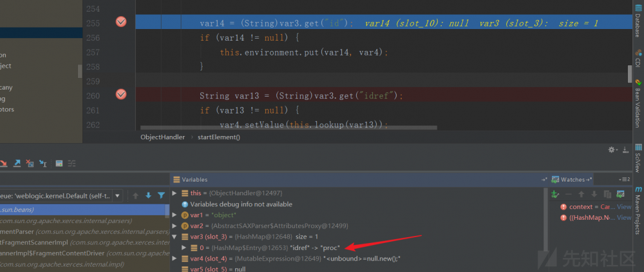Open the Maven Projects tool window tab
This screenshot has height=272, width=644.
tap(638, 209)
